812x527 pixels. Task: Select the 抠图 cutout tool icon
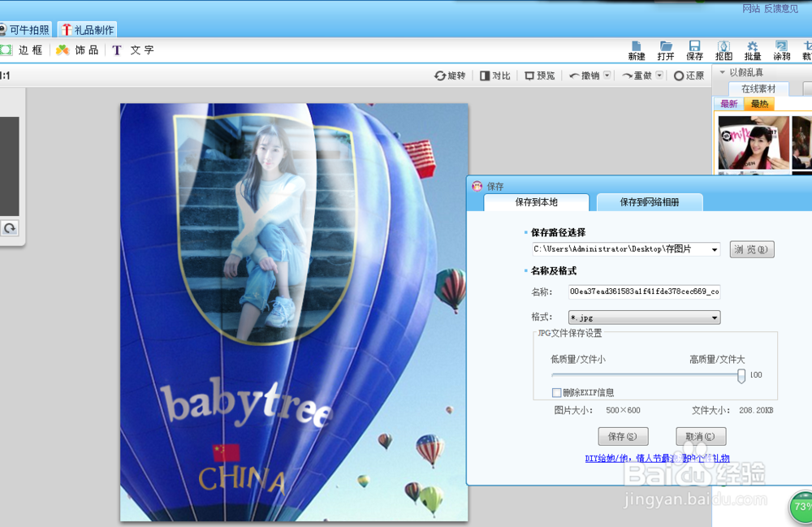click(723, 50)
